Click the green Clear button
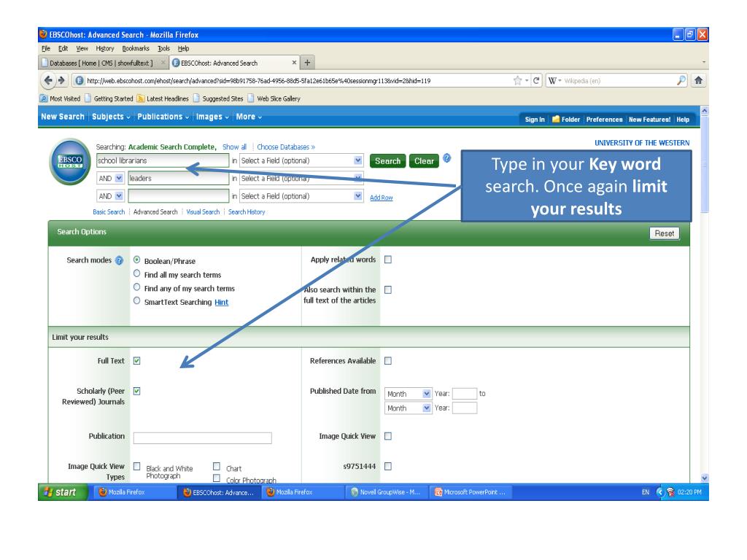The image size is (747, 560). [x=424, y=161]
